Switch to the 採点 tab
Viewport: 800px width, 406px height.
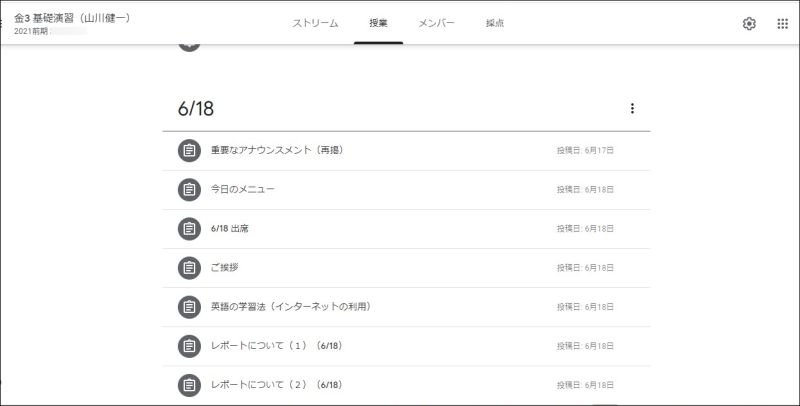[495, 23]
